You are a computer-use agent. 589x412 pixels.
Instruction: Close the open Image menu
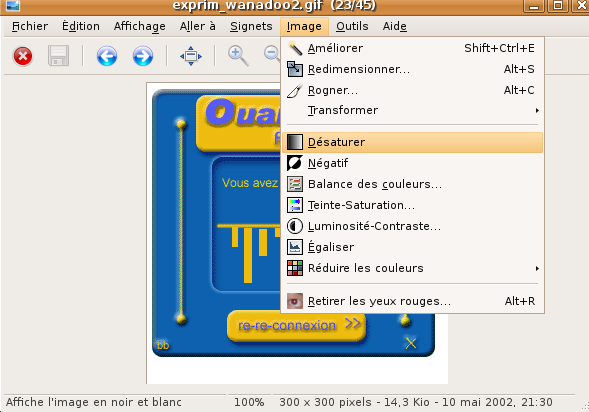[304, 26]
